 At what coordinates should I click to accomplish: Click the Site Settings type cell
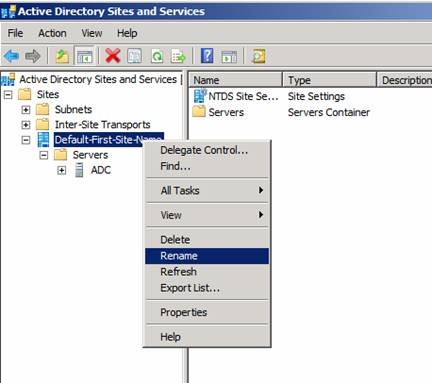pos(316,96)
